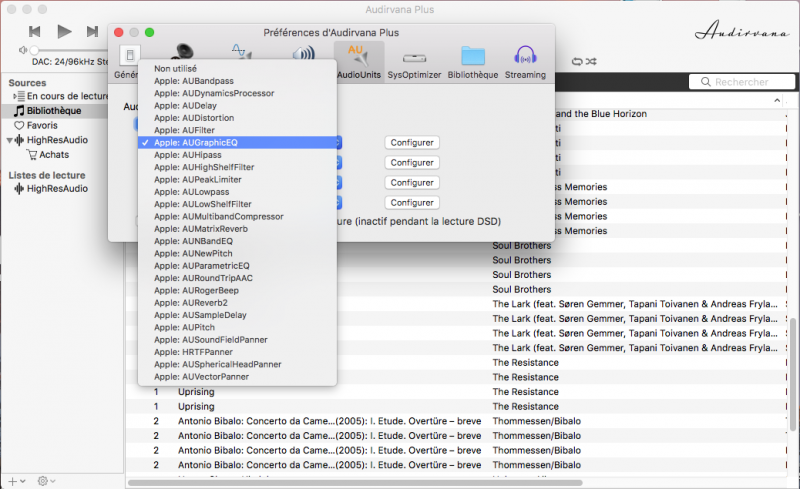Select the checked Apple: AUGraphicEQ entry
This screenshot has height=489, width=800.
(237, 142)
